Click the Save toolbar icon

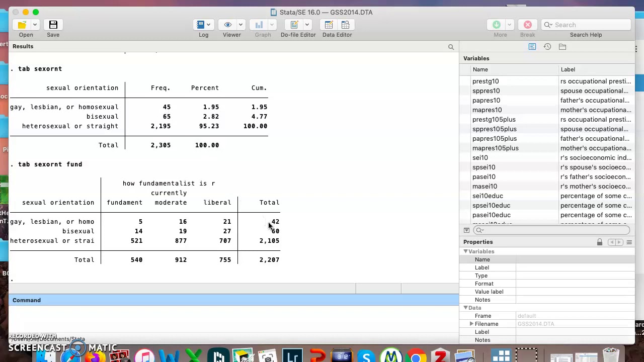[53, 25]
